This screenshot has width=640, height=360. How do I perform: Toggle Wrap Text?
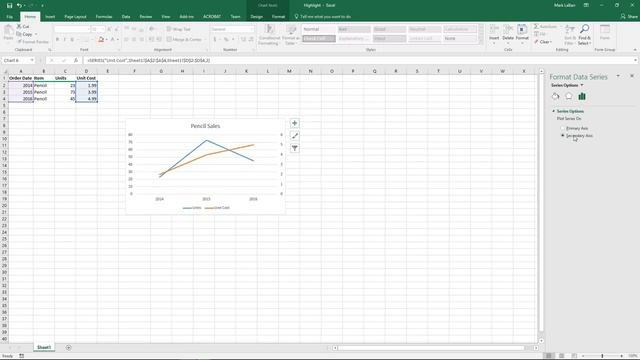click(178, 29)
